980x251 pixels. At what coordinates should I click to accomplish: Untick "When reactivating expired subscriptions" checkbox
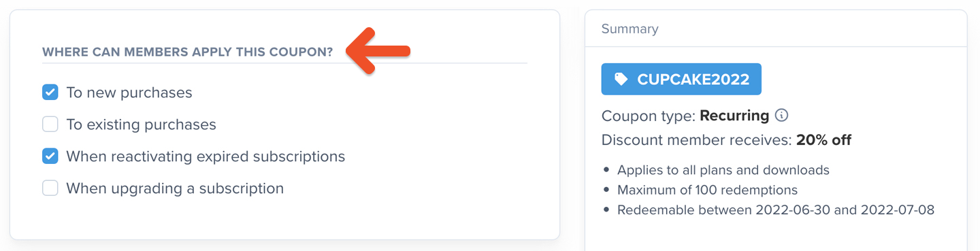tap(50, 156)
